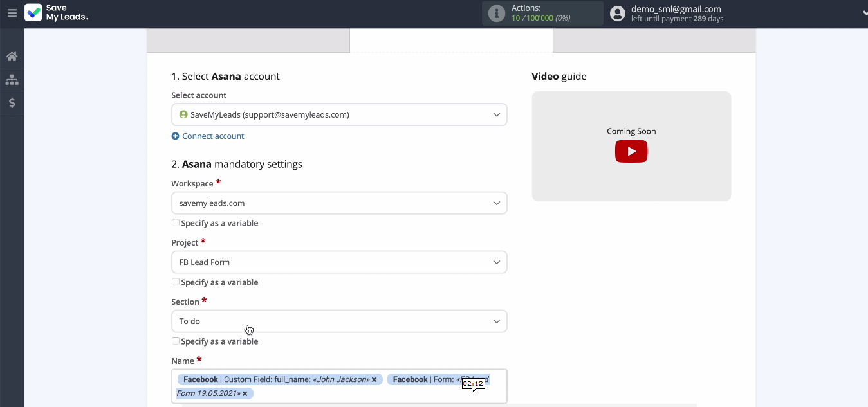The height and width of the screenshot is (407, 868).
Task: Remove the full_name John Jackson tag
Action: tap(374, 380)
